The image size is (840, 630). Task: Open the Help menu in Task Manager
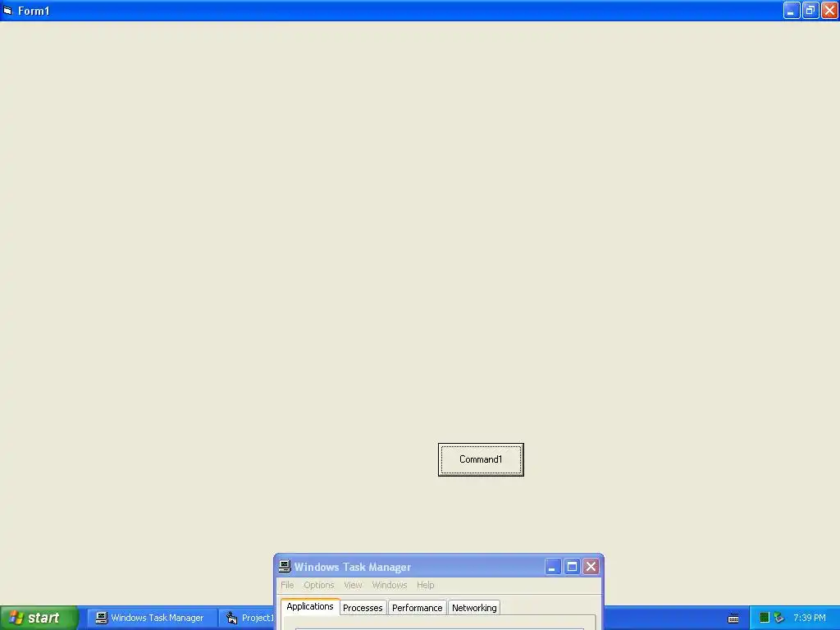pyautogui.click(x=426, y=585)
